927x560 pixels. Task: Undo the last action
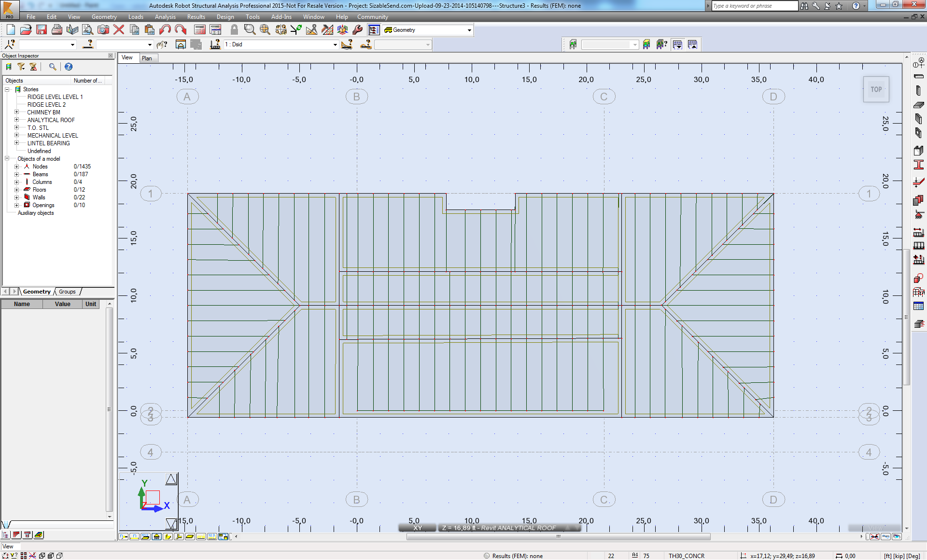[x=165, y=30]
